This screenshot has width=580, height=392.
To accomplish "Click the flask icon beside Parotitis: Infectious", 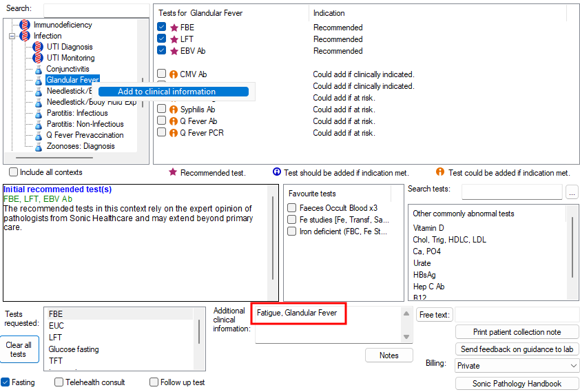I will (39, 114).
